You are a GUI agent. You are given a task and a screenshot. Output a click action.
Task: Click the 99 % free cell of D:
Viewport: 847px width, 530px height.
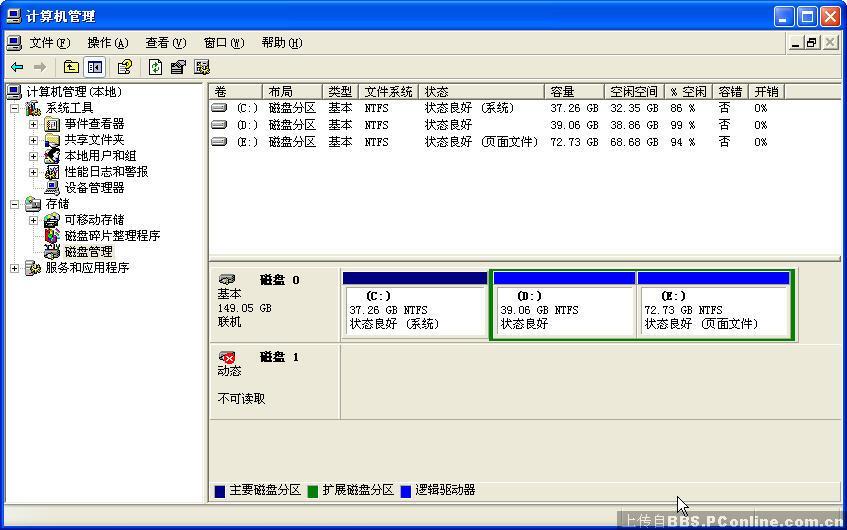(682, 125)
